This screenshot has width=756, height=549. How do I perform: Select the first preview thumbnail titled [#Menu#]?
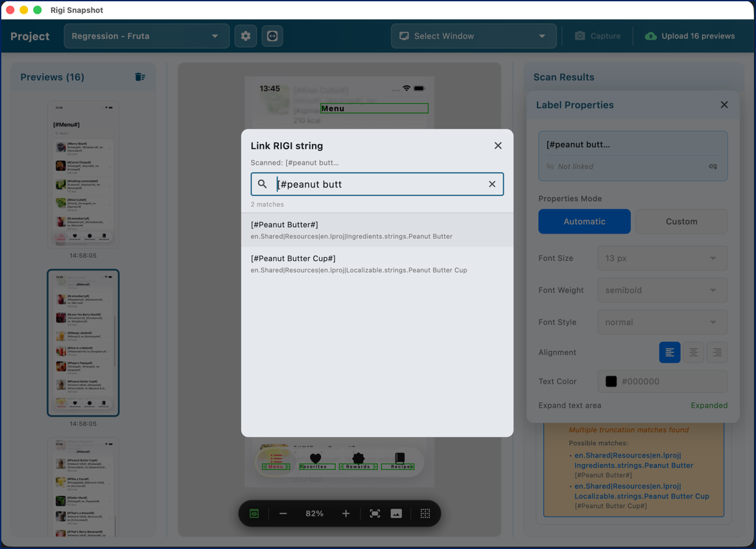(x=83, y=175)
